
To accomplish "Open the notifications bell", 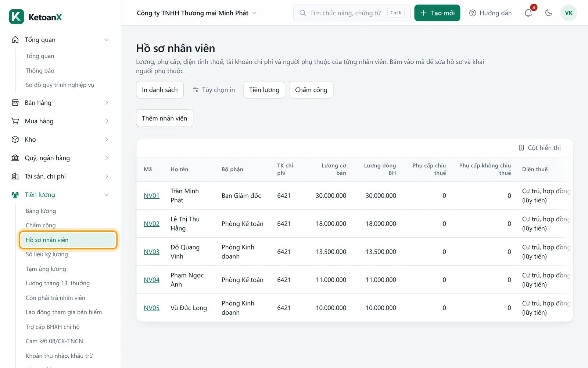I will click(528, 13).
